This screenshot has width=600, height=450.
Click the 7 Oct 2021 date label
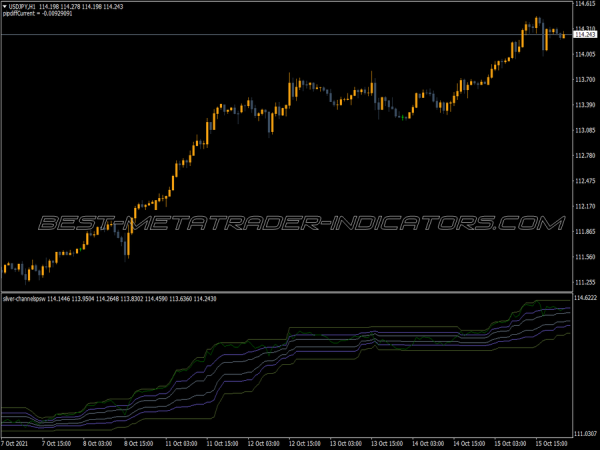[x=14, y=444]
